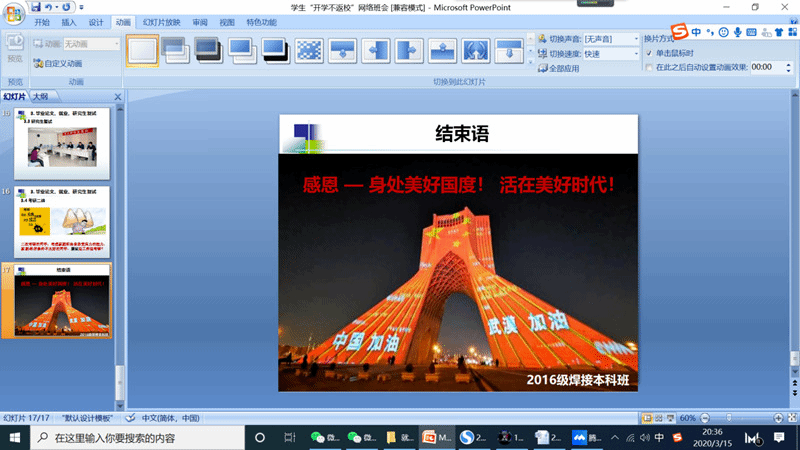
Task: Open Custom Animation (自定义动画) pane
Action: pyautogui.click(x=57, y=63)
